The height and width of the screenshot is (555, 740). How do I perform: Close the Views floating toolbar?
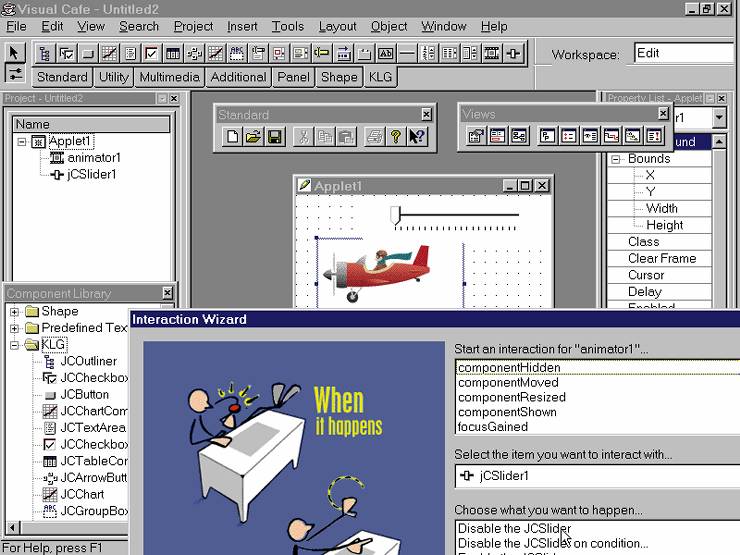[x=663, y=113]
